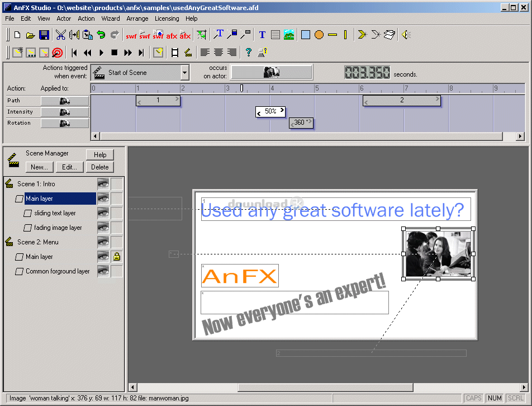Rewind playback with double left arrows
Screen dimensions: 532x406
click(88, 53)
